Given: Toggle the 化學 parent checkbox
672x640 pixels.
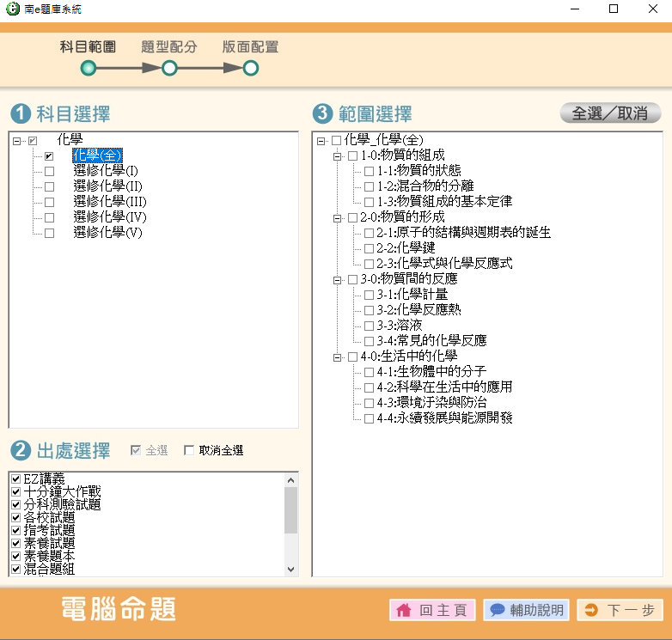Looking at the screenshot, I should tap(33, 141).
